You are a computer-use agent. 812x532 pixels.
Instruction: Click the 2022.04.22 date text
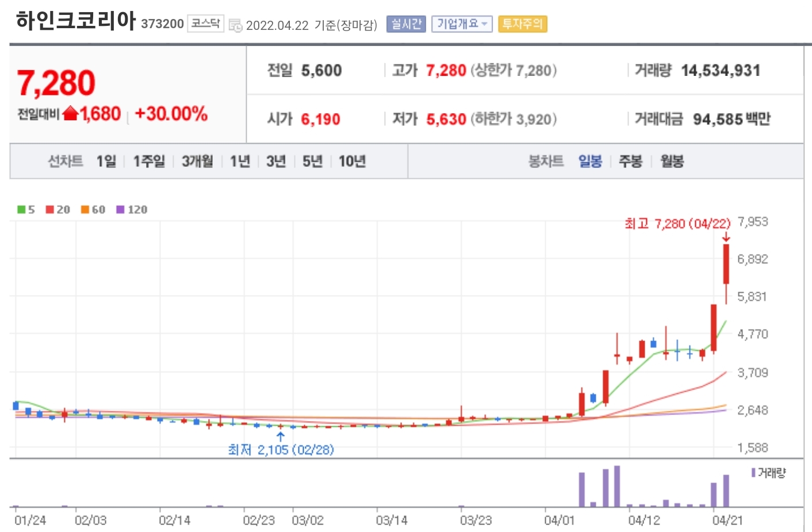click(x=277, y=26)
